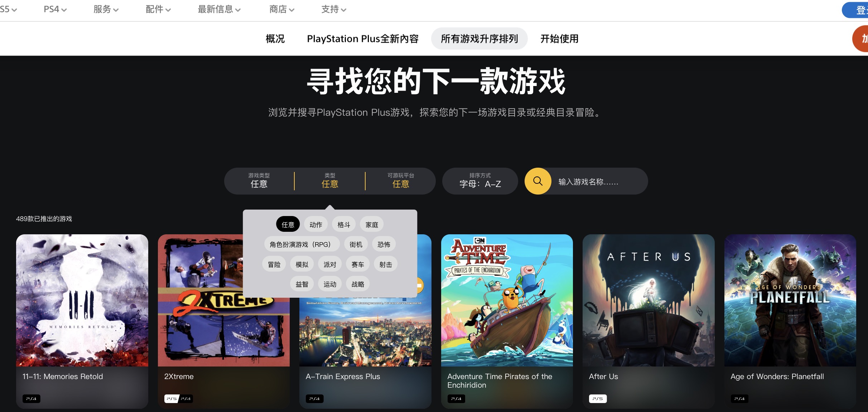This screenshot has height=412, width=868.
Task: Click the PS5 badge under 2Xtreme
Action: [172, 399]
